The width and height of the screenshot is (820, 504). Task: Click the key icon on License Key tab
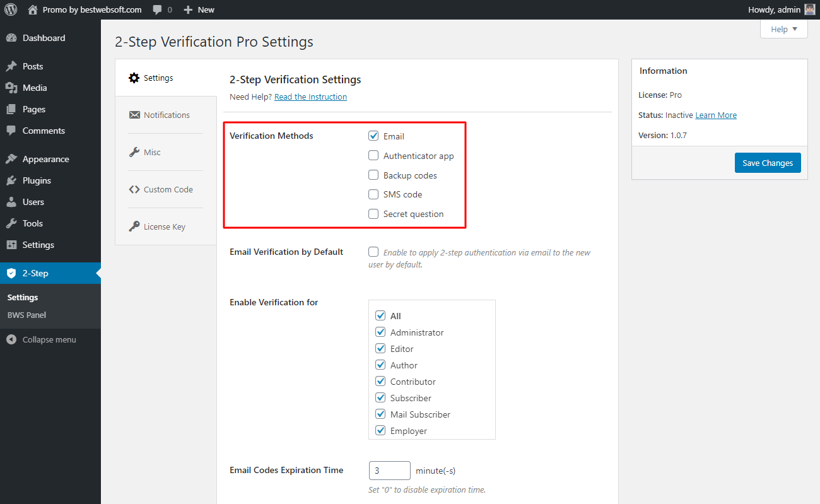coord(134,226)
